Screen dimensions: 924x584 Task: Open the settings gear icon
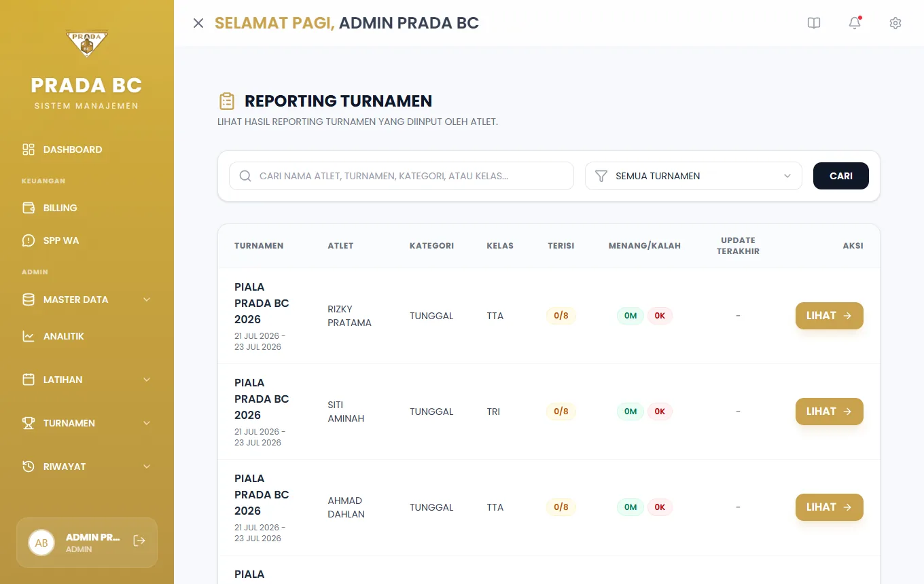click(x=895, y=23)
